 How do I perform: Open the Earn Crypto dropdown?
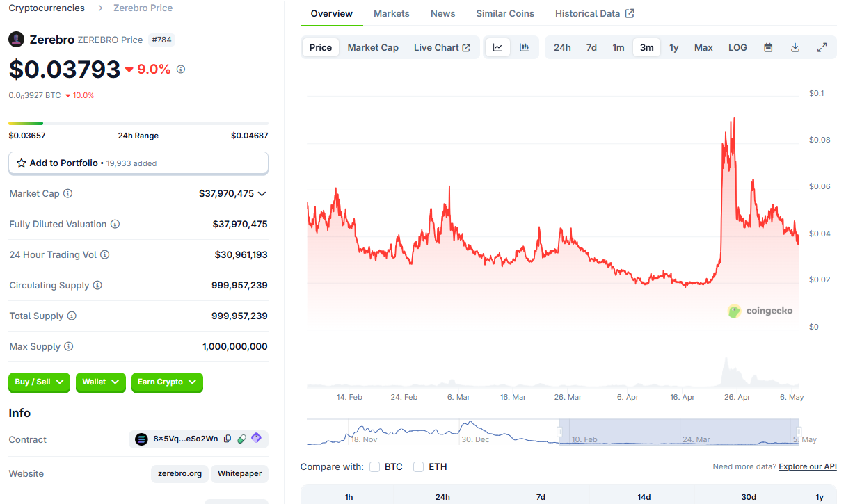pos(167,382)
